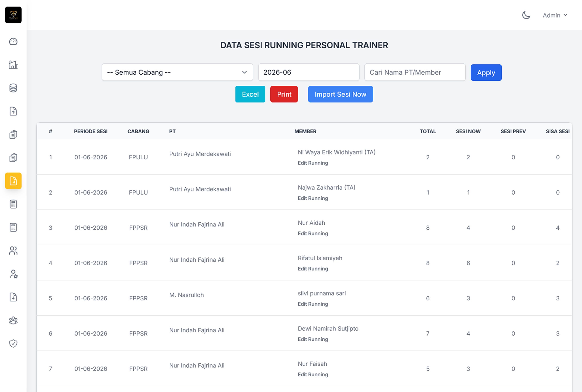Click the SISA SESI column header
Image resolution: width=582 pixels, height=392 pixels.
558,131
